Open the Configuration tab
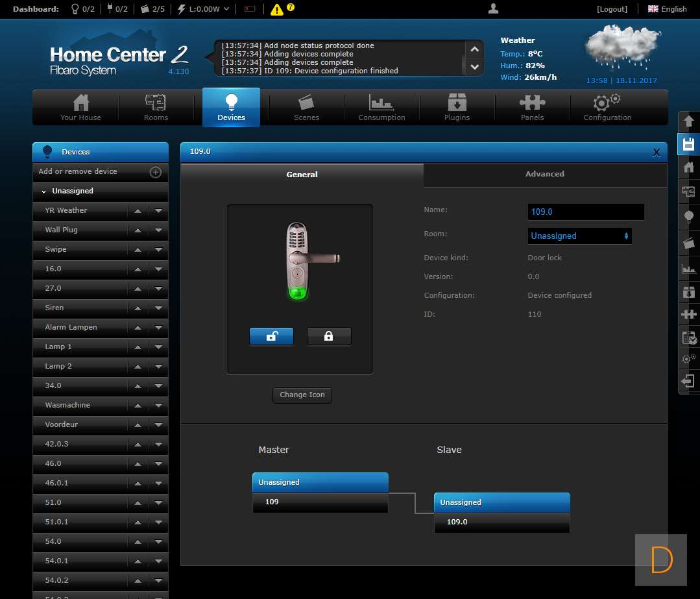This screenshot has height=599, width=700. pos(607,108)
